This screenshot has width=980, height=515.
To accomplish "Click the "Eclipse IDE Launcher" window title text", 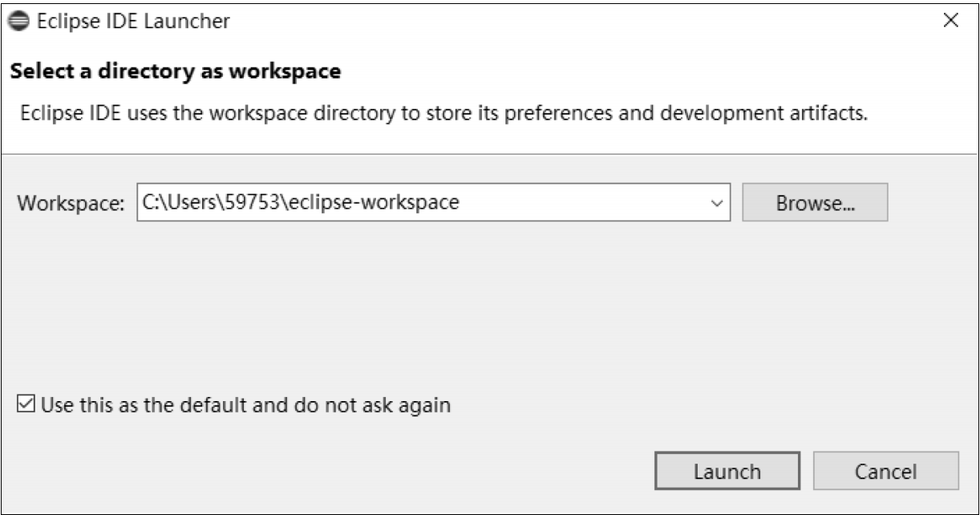I will click(134, 22).
